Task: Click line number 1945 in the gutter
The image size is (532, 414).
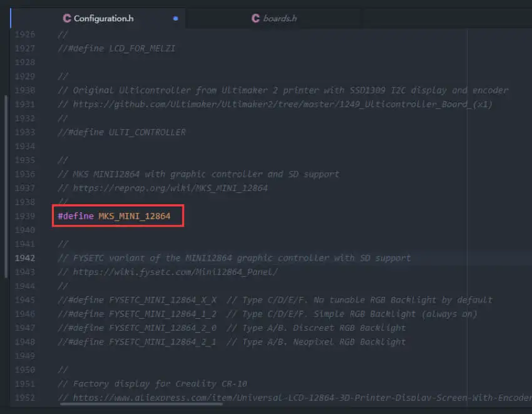Action: point(25,300)
